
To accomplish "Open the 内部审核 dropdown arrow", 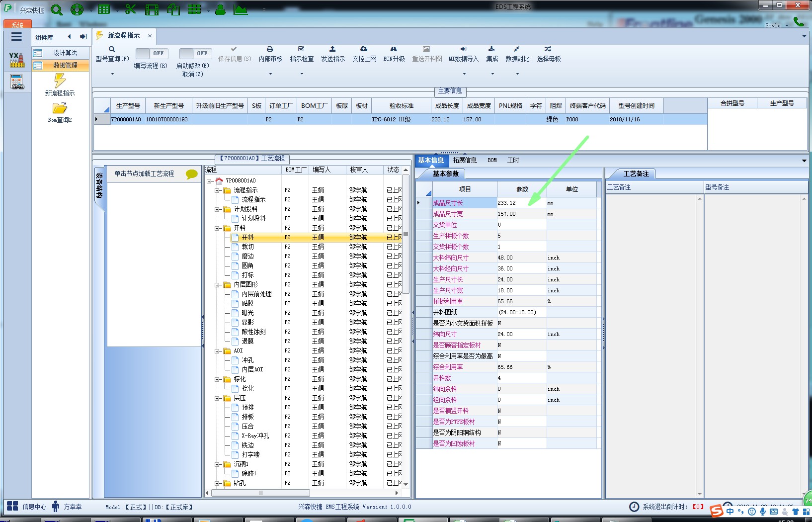I will (x=270, y=74).
